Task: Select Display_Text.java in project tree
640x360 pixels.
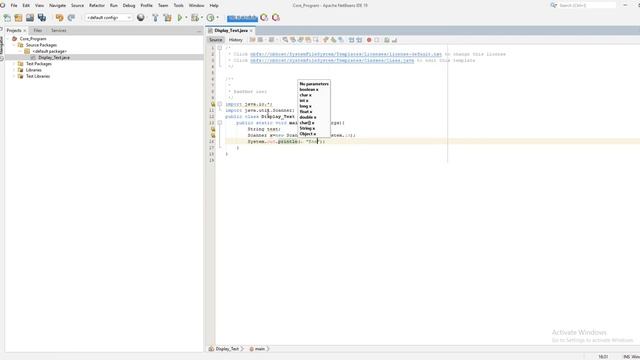Action: coord(53,58)
